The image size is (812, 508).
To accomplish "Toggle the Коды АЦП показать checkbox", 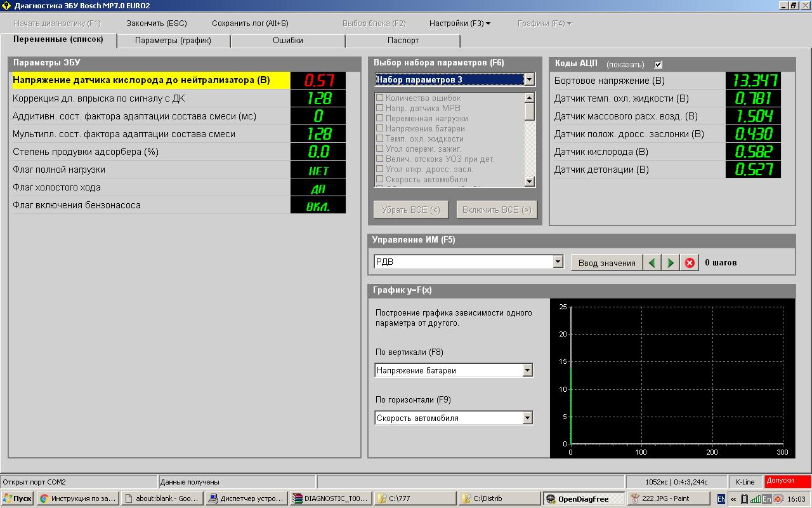I will click(658, 64).
